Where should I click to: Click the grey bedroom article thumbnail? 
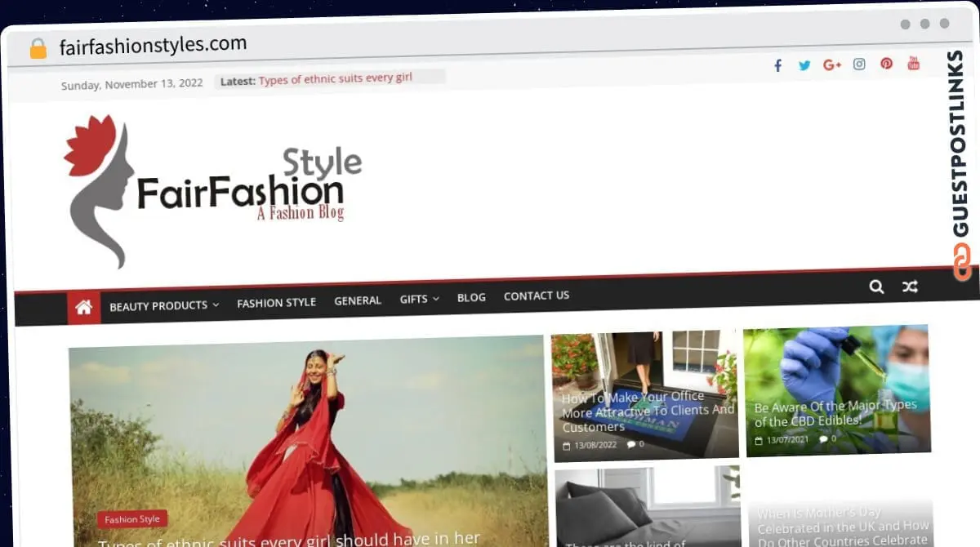coord(648,506)
